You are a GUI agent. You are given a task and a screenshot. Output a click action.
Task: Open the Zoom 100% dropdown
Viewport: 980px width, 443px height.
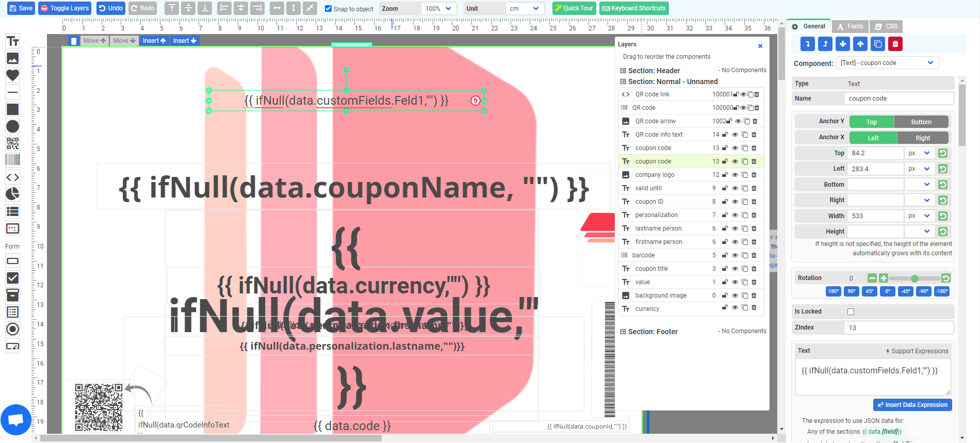pyautogui.click(x=438, y=8)
